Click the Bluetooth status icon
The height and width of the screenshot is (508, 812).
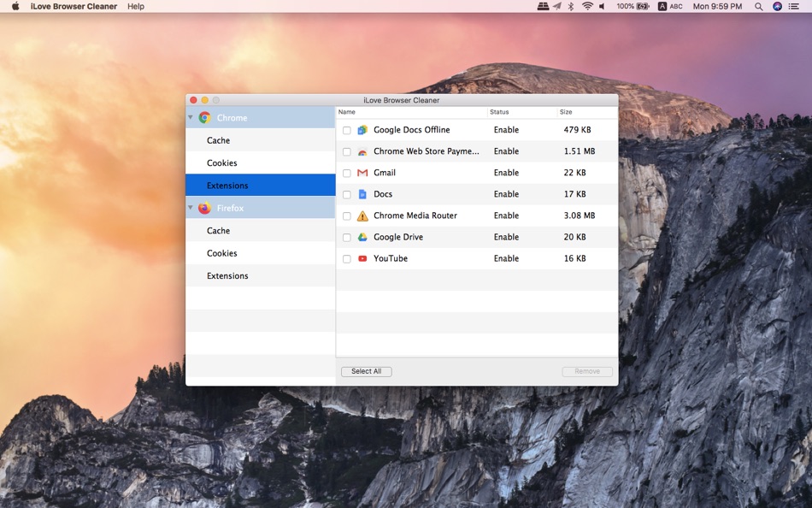tap(571, 6)
